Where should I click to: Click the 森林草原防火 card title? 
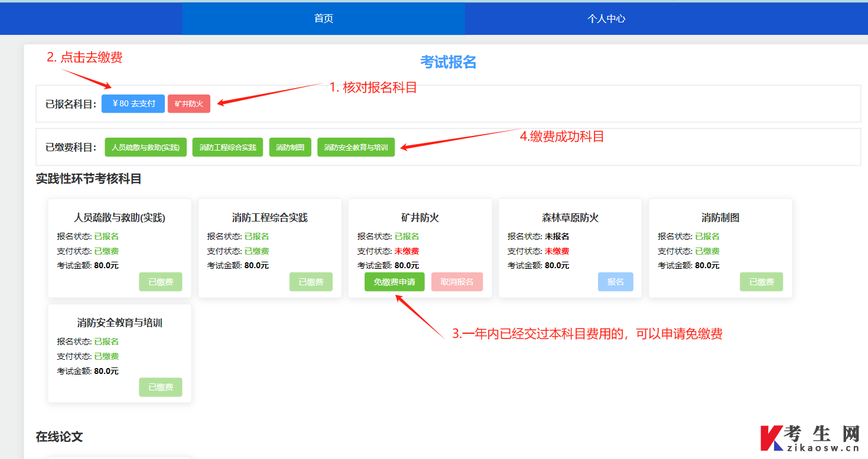click(570, 217)
